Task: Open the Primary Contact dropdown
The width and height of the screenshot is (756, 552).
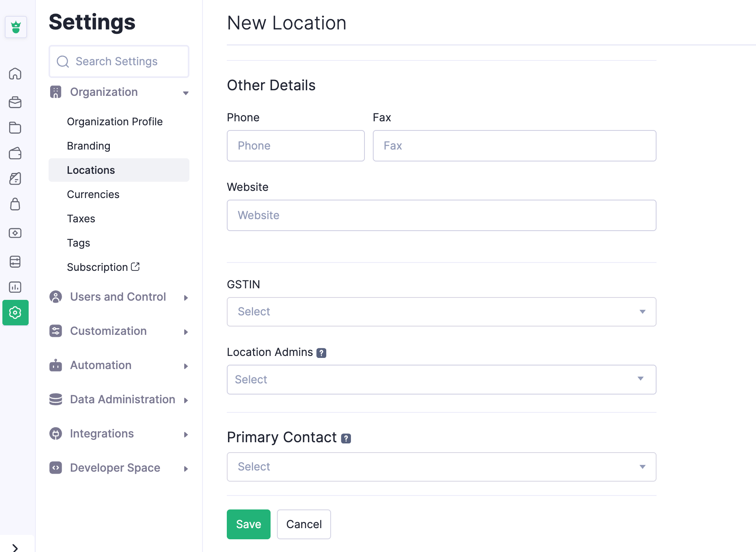Action: coord(441,467)
